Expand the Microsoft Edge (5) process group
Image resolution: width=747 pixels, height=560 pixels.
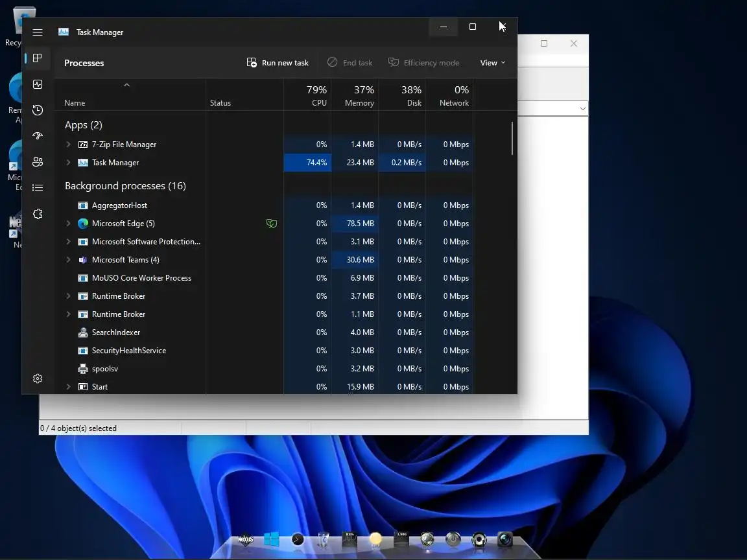point(68,224)
